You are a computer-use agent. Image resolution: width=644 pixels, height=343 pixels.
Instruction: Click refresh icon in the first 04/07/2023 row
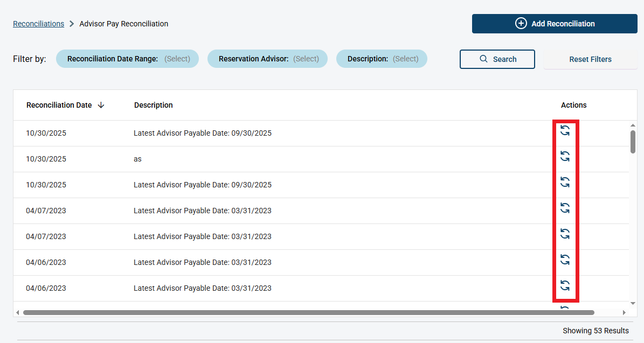565,208
